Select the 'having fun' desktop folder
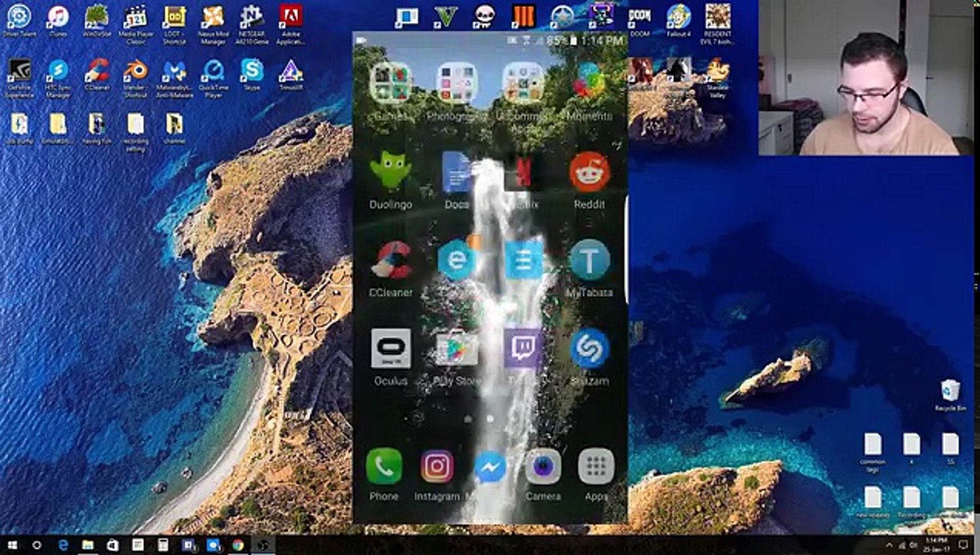Viewport: 980px width, 555px height. click(x=97, y=128)
